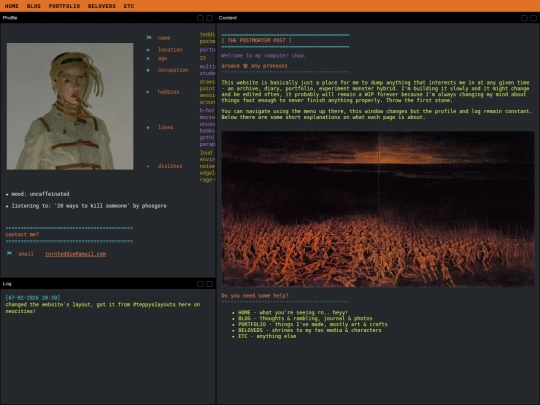
Task: Click the 'email' label under contact
Action: click(x=26, y=254)
